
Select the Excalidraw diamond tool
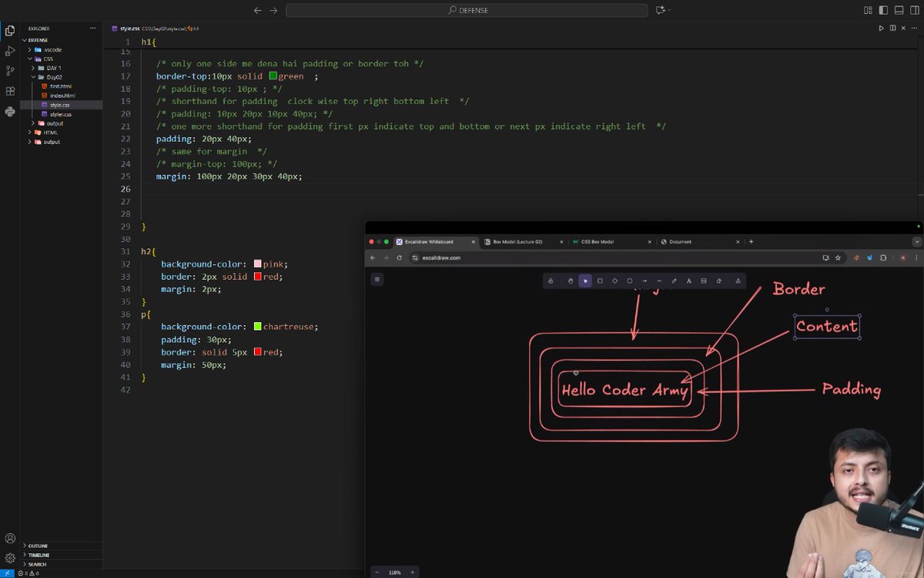click(x=615, y=281)
